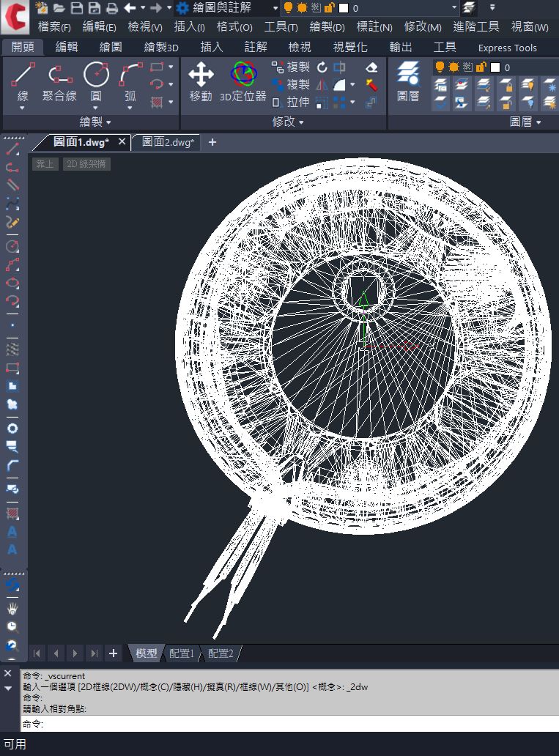The height and width of the screenshot is (756, 559).
Task: Select the Point tool in left toolbar
Action: [12, 325]
